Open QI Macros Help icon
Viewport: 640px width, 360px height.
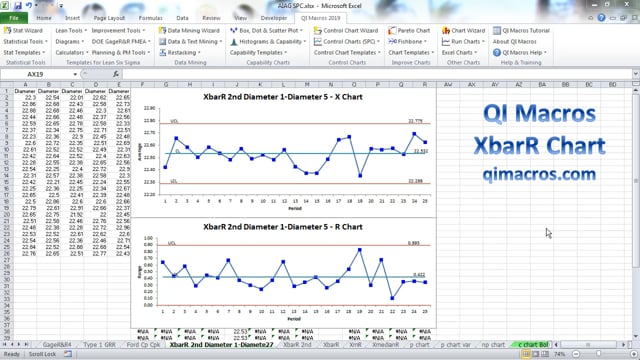(496, 53)
